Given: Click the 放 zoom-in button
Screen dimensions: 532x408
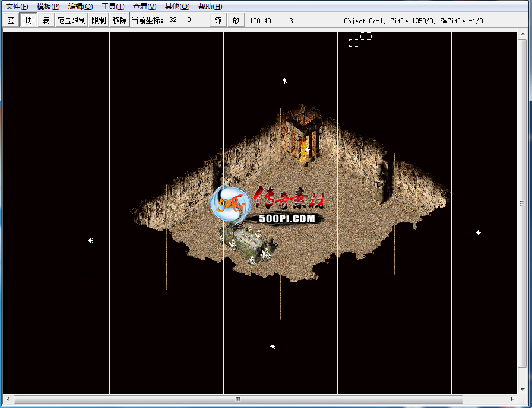Looking at the screenshot, I should tap(236, 20).
